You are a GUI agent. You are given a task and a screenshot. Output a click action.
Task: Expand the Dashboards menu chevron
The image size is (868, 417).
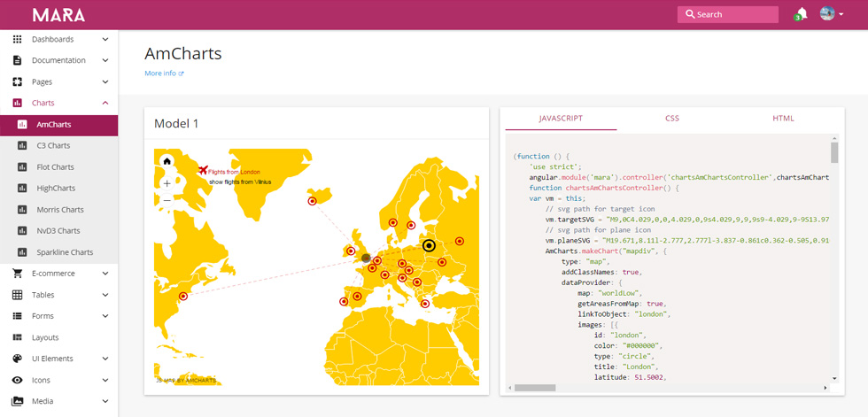click(x=105, y=39)
